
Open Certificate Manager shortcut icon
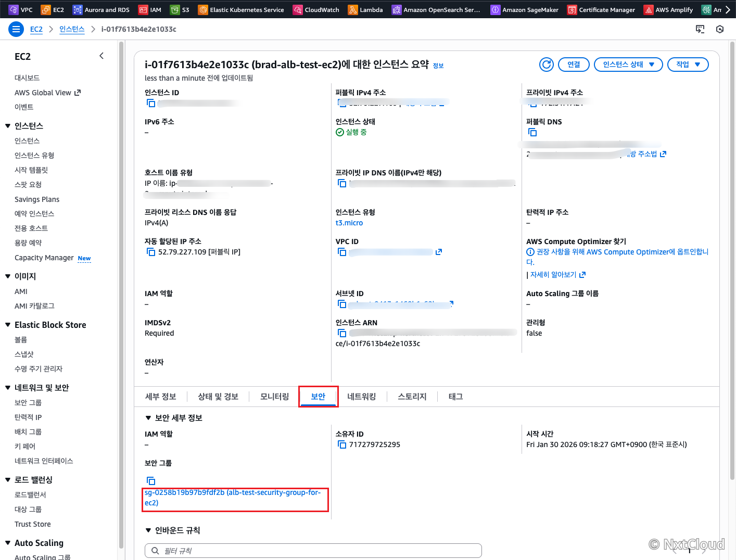(x=572, y=10)
